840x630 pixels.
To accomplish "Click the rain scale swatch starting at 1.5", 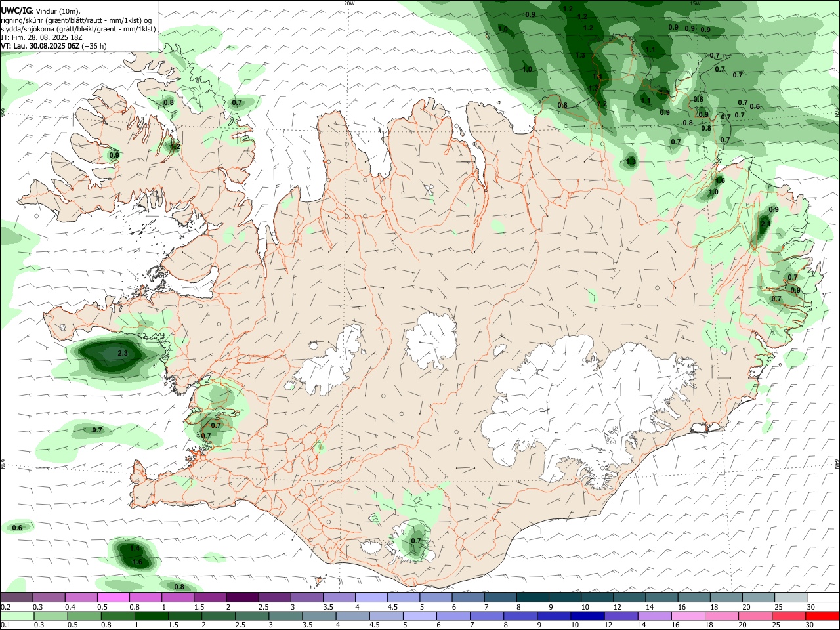I will point(185,616).
